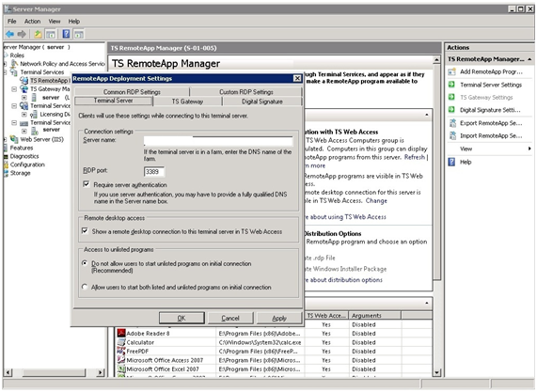This screenshot has width=537, height=392.
Task: Click Cancel in Deployment Settings dialog
Action: (x=230, y=318)
